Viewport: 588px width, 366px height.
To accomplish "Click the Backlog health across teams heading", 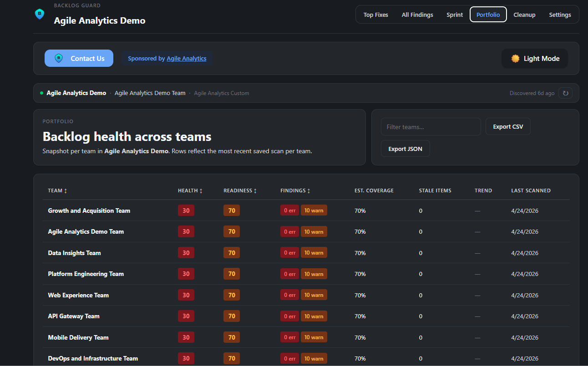I will click(127, 136).
